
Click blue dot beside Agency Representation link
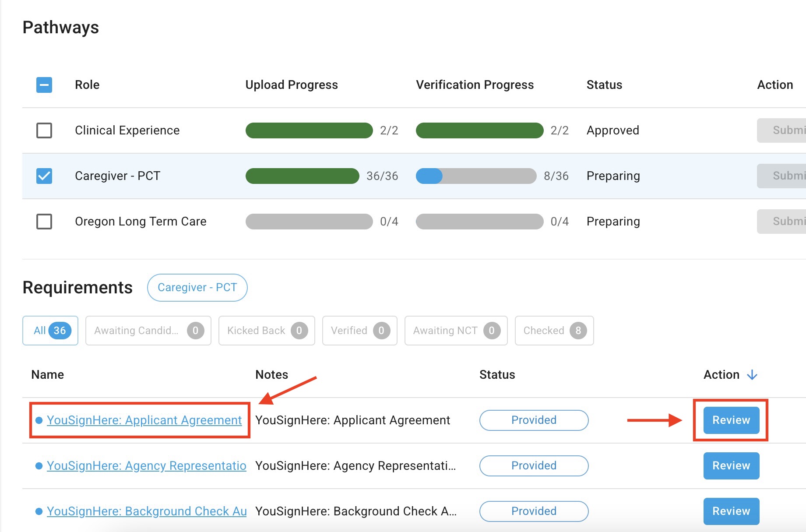coord(39,466)
